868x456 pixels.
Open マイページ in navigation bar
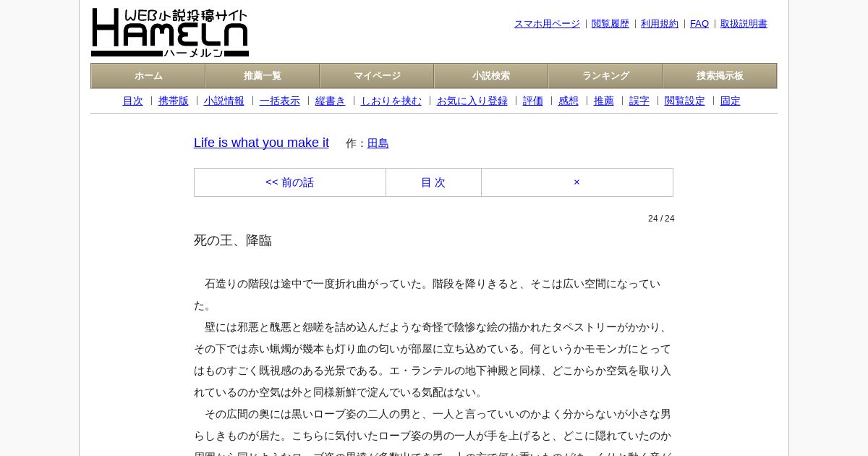(377, 76)
